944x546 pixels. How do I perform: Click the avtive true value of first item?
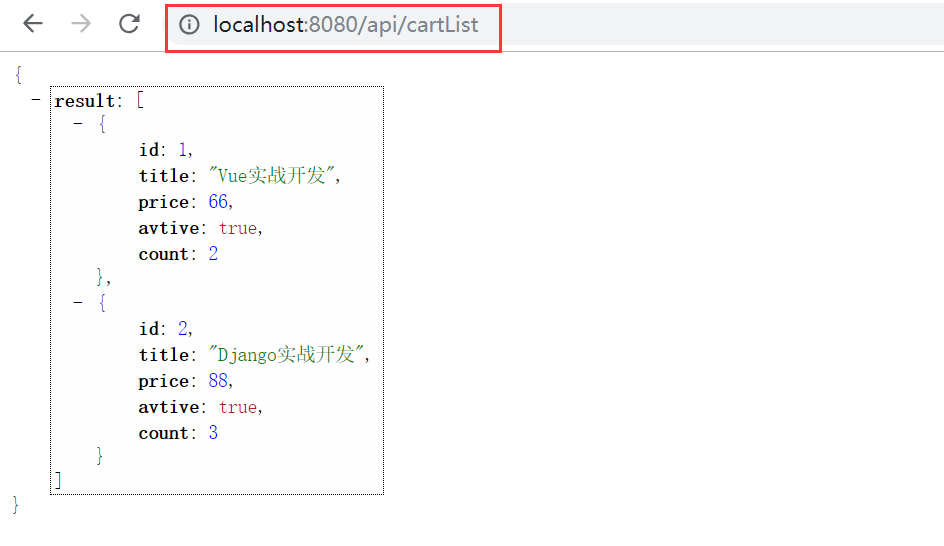click(238, 228)
